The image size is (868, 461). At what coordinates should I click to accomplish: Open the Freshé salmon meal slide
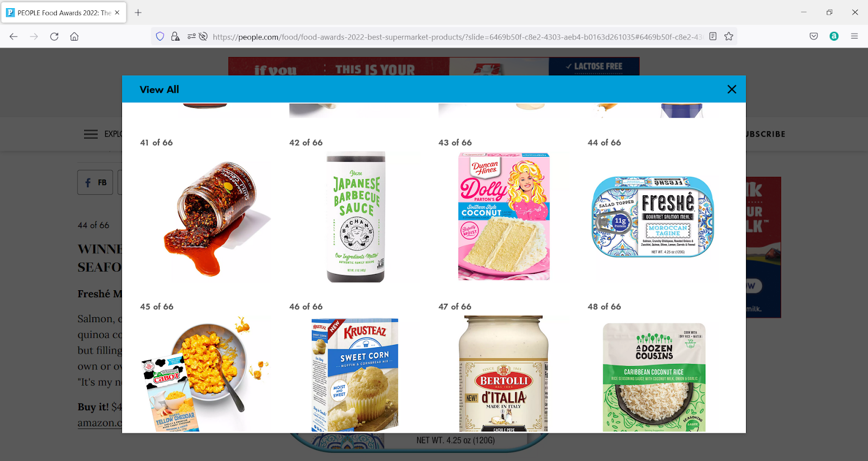click(x=653, y=217)
